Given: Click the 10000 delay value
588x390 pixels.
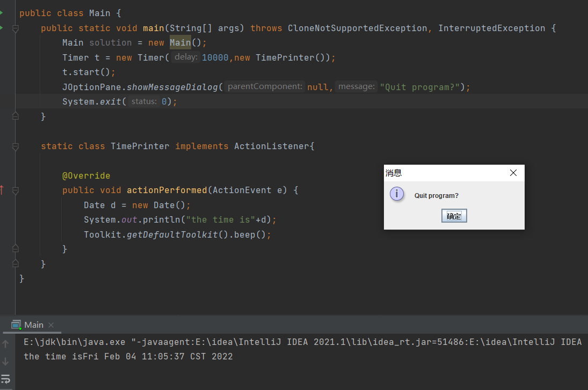Looking at the screenshot, I should [x=215, y=58].
